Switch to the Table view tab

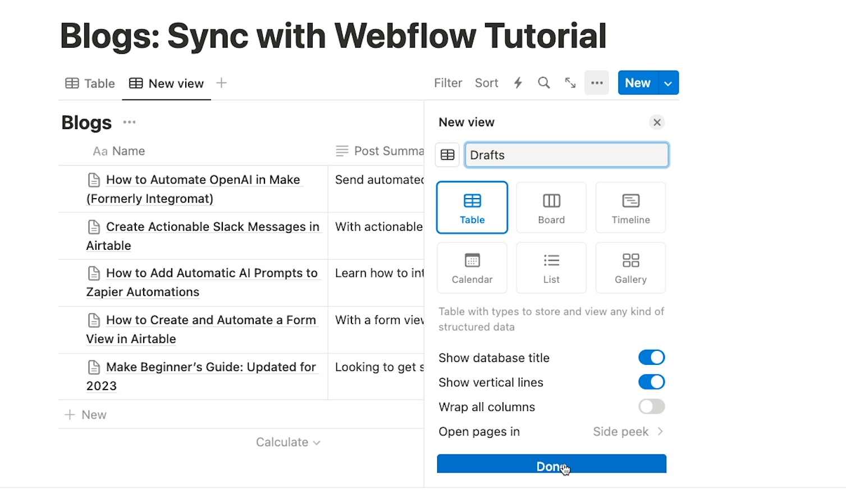click(90, 84)
